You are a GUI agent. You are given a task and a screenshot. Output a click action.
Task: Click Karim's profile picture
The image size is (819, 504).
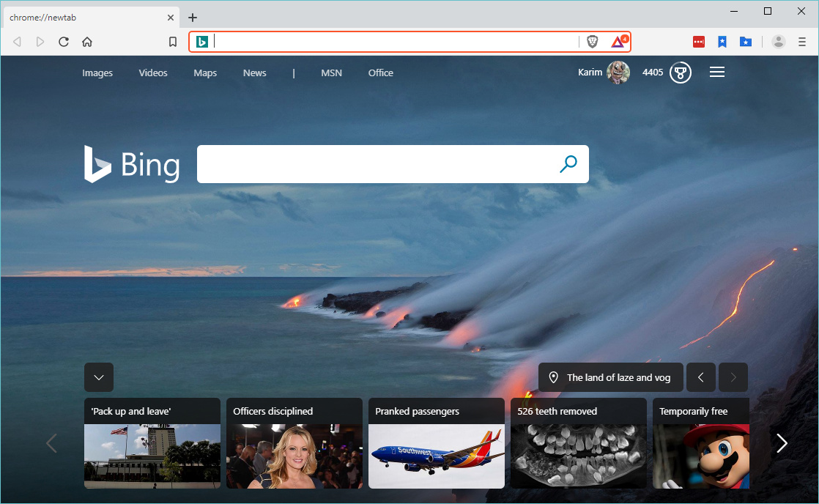(x=618, y=73)
